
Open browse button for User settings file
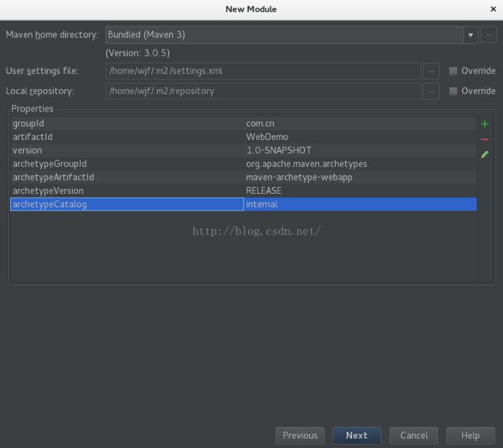(x=432, y=71)
